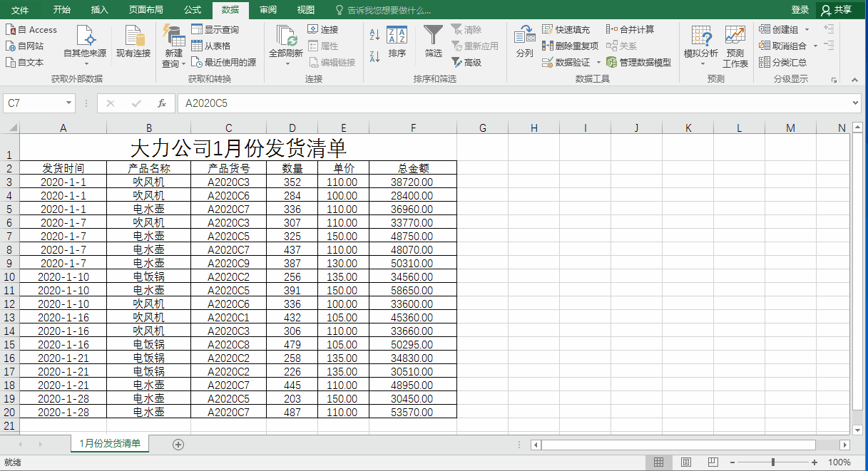Click 从表格 from table button
Screen dimensions: 868x471
(x=211, y=46)
